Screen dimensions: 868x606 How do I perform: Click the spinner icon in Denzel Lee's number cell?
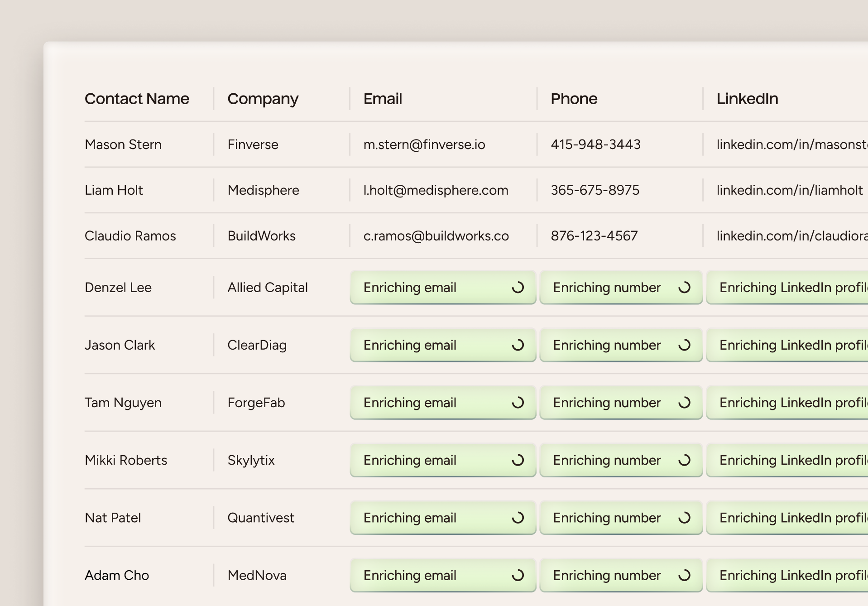(x=685, y=288)
